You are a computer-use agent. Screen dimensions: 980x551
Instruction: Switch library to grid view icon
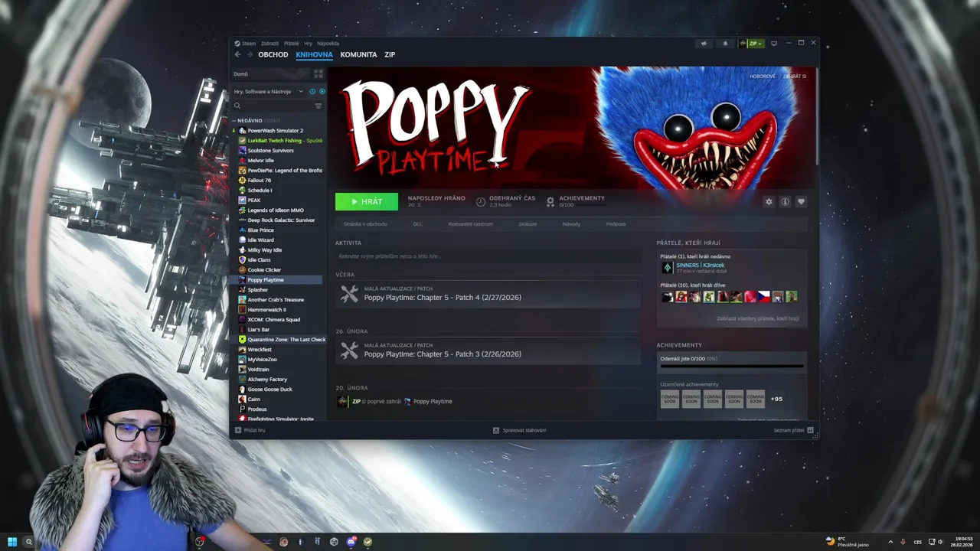[x=318, y=73]
